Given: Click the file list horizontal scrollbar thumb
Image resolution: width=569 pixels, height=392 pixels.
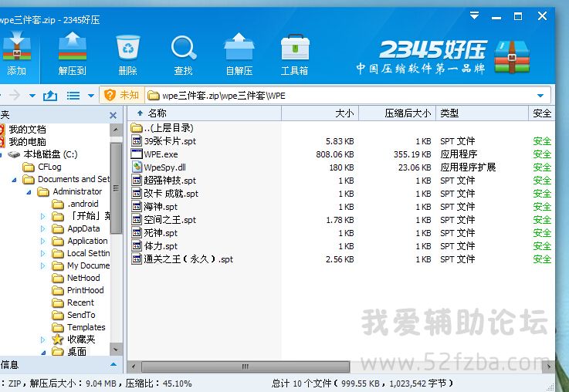Looking at the screenshot, I should click(x=246, y=367).
